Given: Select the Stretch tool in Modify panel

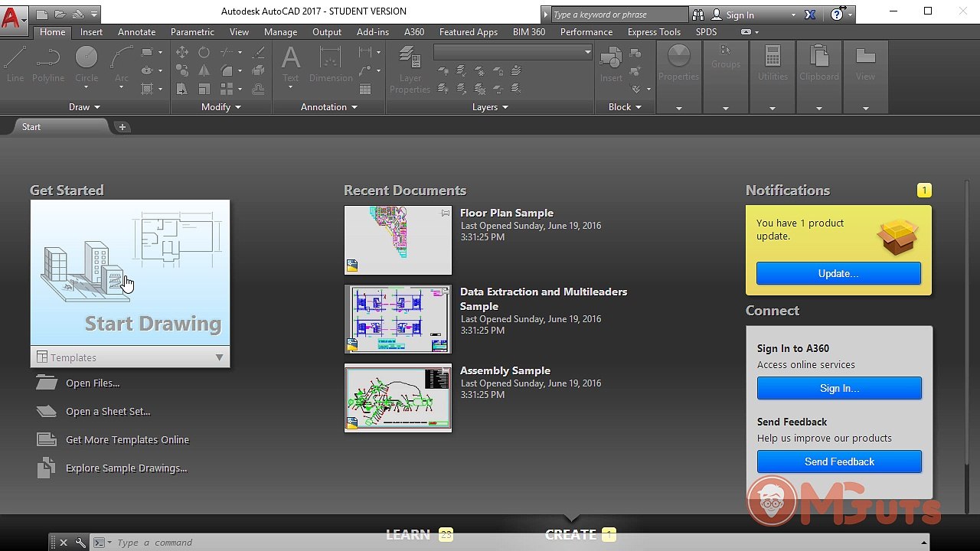Looking at the screenshot, I should tap(182, 89).
